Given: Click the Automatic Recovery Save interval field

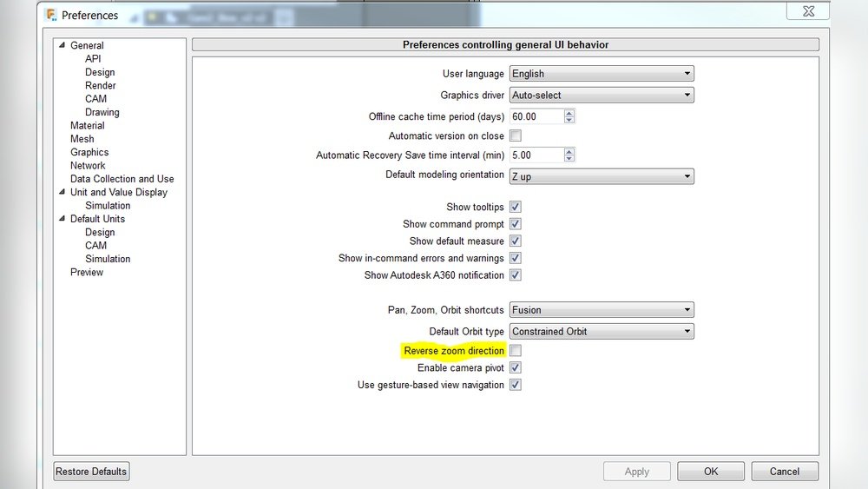Looking at the screenshot, I should click(536, 155).
